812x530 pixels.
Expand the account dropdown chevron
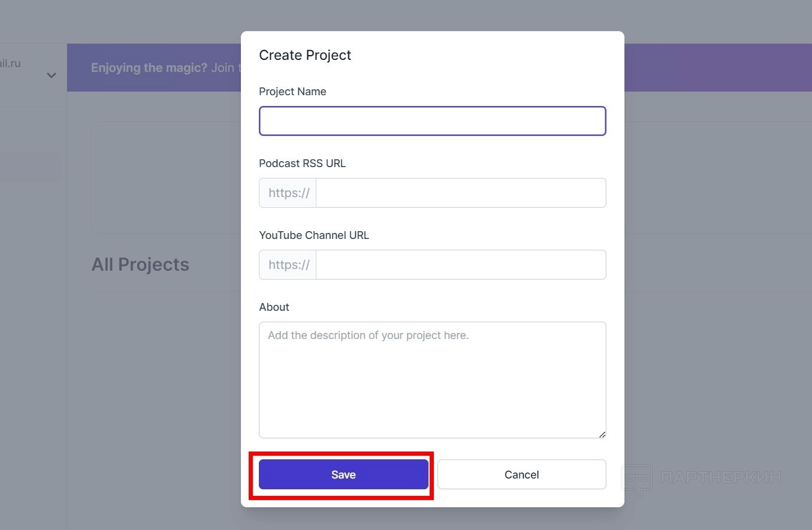pyautogui.click(x=52, y=75)
